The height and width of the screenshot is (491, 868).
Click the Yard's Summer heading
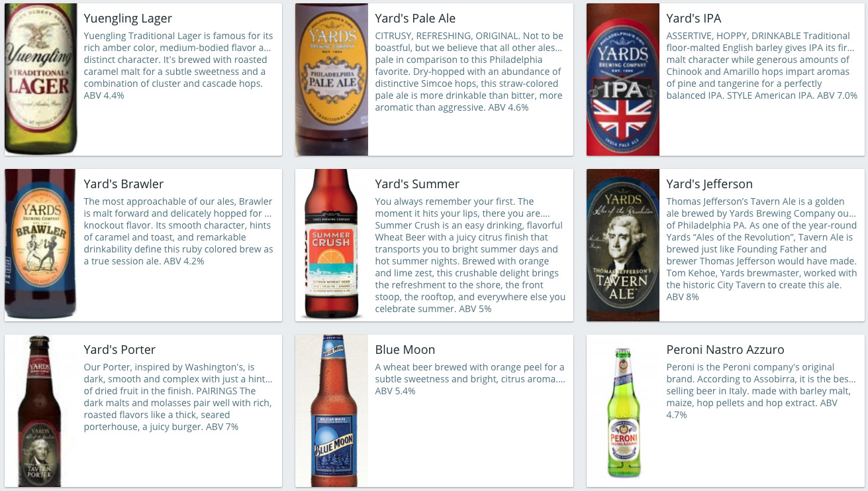(416, 184)
